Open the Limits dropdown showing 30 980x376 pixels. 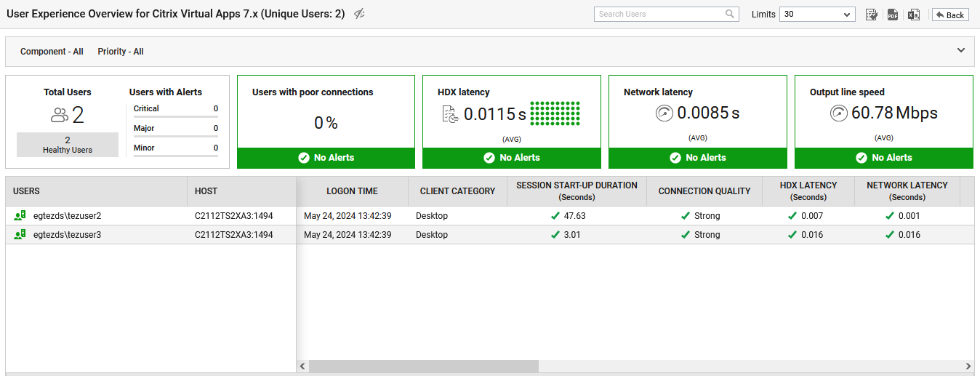pyautogui.click(x=817, y=15)
